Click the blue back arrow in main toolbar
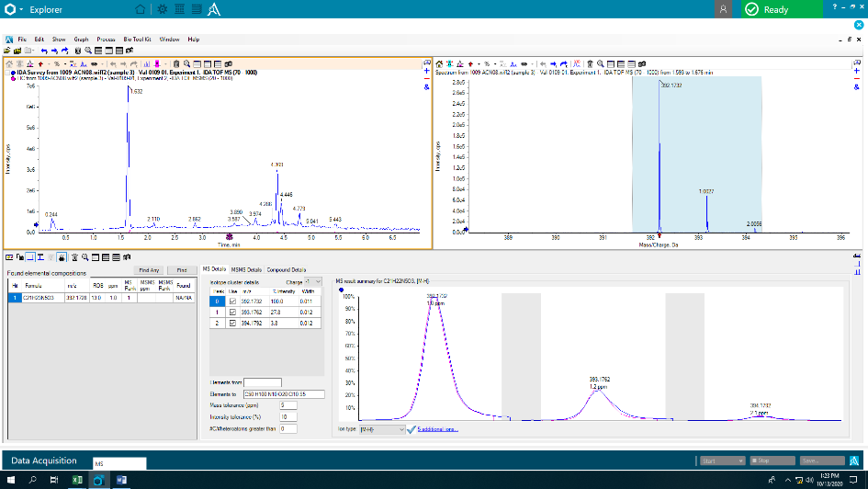 (44, 51)
